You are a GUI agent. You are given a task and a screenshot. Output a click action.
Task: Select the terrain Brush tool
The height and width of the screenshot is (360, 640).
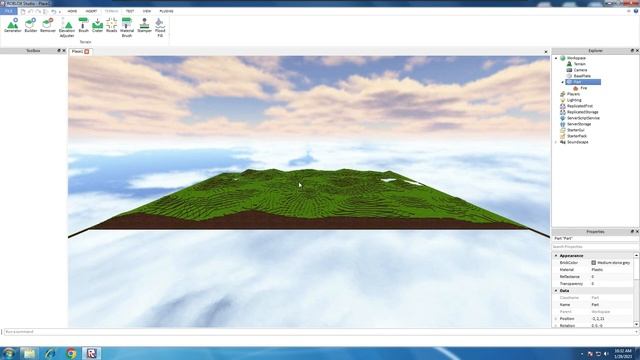84,25
